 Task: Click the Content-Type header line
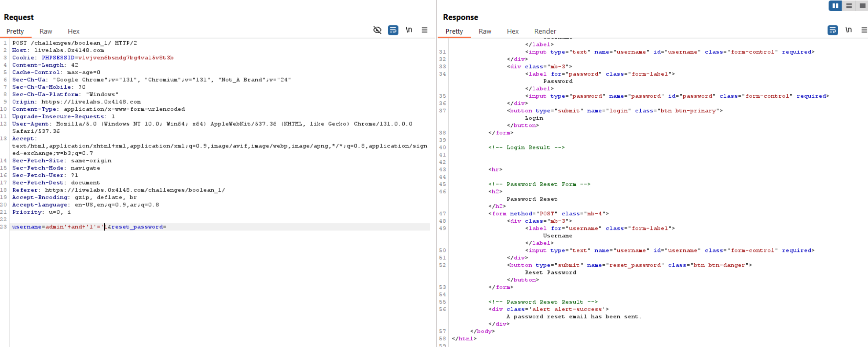tap(99, 109)
